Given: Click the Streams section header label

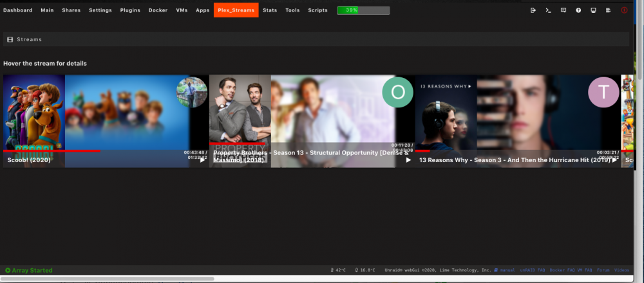Looking at the screenshot, I should click(29, 39).
